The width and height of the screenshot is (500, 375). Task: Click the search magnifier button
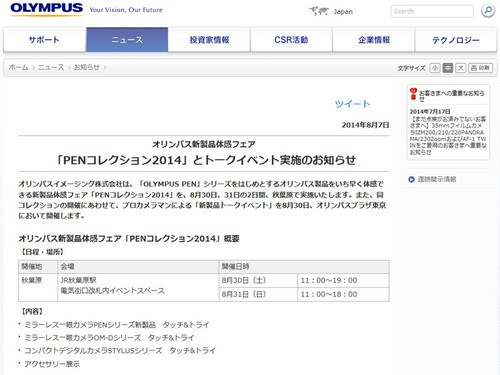point(488,11)
